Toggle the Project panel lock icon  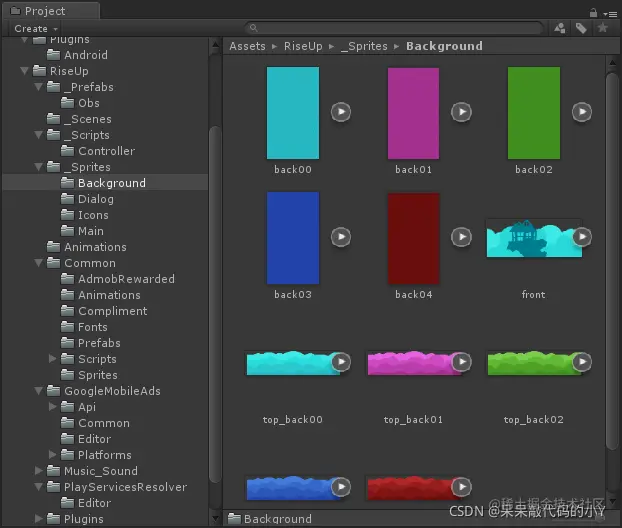[x=593, y=13]
